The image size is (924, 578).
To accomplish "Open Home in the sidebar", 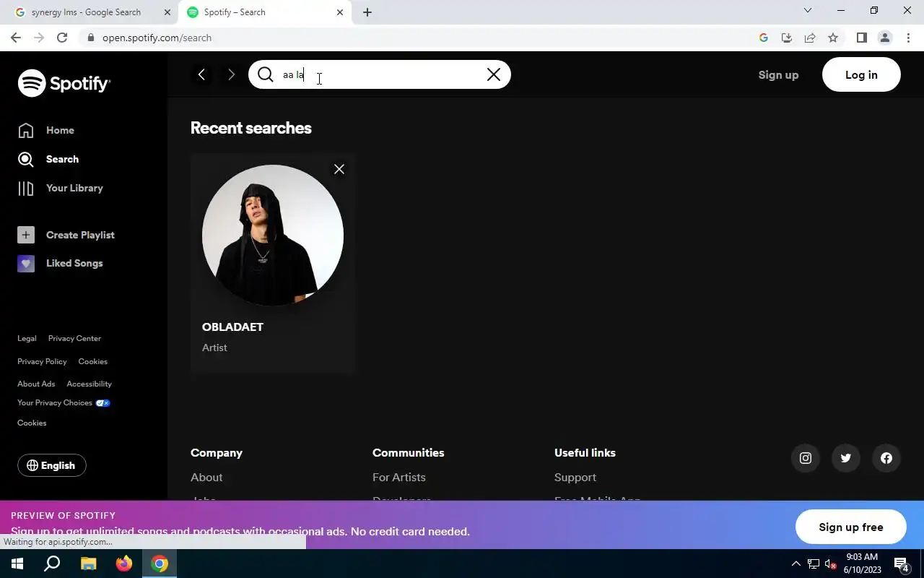I will click(x=47, y=130).
